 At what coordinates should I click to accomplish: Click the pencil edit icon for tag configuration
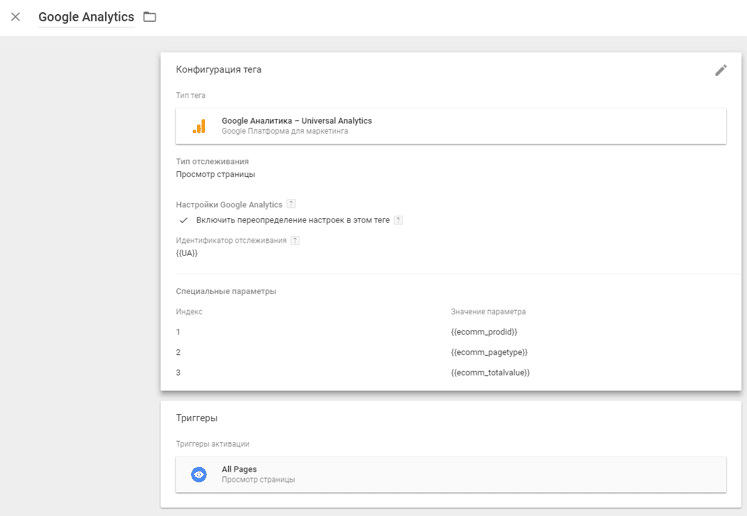pyautogui.click(x=721, y=71)
